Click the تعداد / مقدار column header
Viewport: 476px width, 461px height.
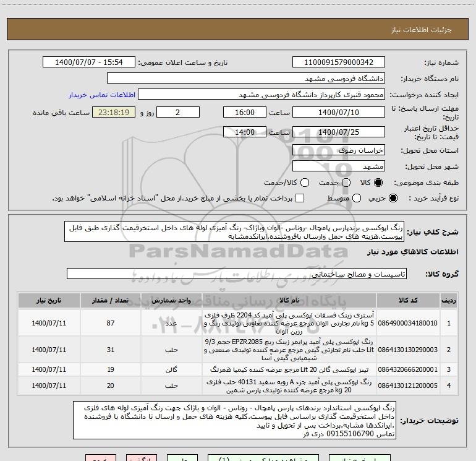coord(111,301)
